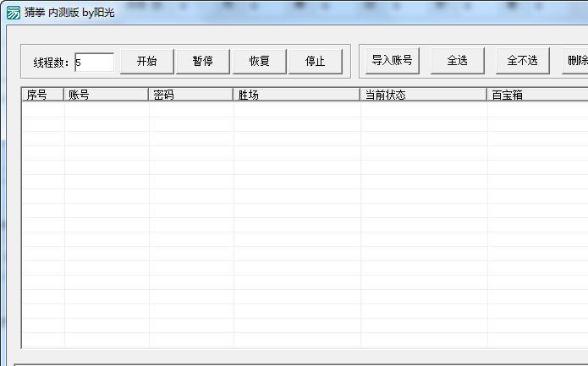Click the first empty row under 序号

pos(42,110)
